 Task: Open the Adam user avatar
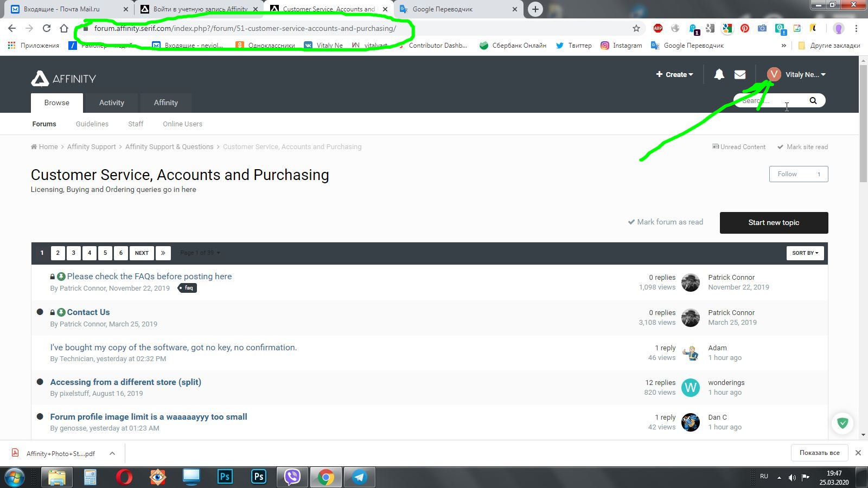[691, 352]
